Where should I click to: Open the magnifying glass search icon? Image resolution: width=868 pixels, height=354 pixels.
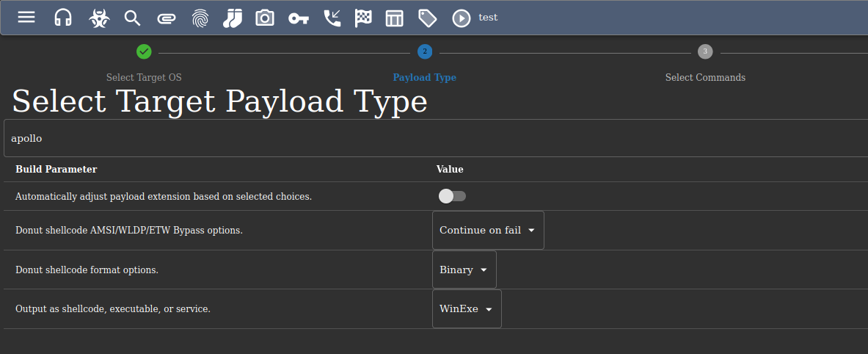[132, 18]
